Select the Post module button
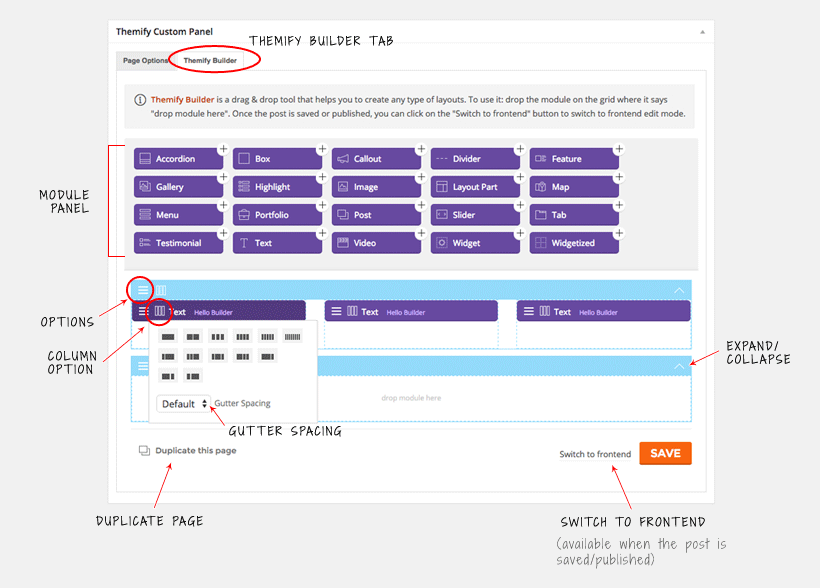Screen dimensions: 820x588 (x=376, y=215)
